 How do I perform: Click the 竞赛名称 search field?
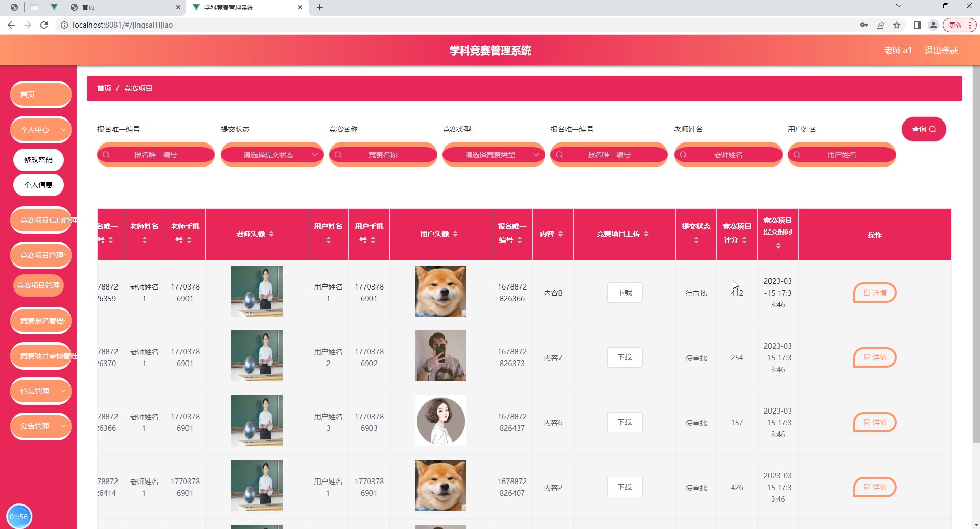tap(383, 155)
